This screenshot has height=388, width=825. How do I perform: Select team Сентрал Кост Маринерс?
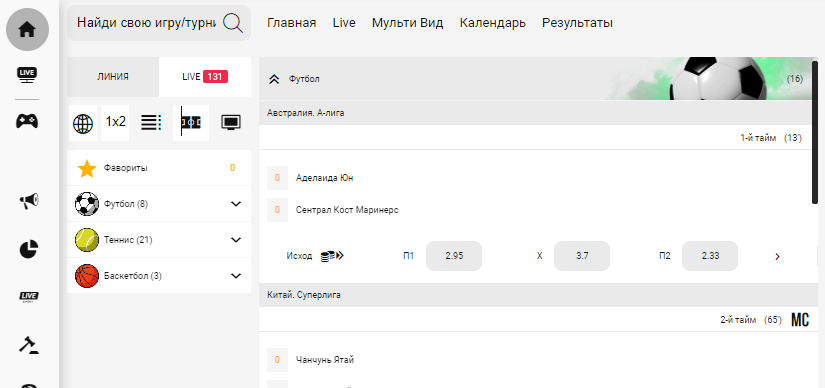(347, 210)
